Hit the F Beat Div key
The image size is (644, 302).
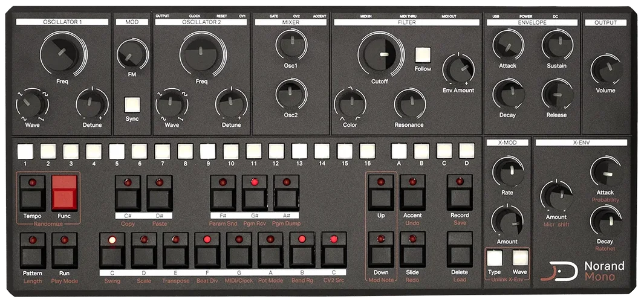click(207, 250)
